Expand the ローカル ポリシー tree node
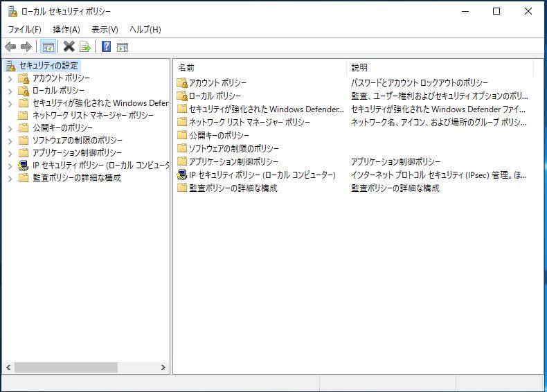This screenshot has height=392, width=547. click(10, 91)
